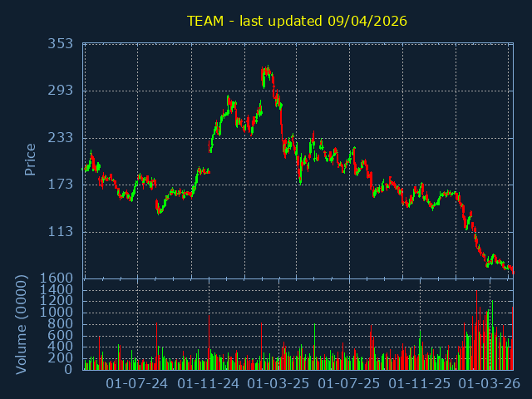This screenshot has width=532, height=399.
Task: Click the 1600 volume axis label
Action: 57,278
